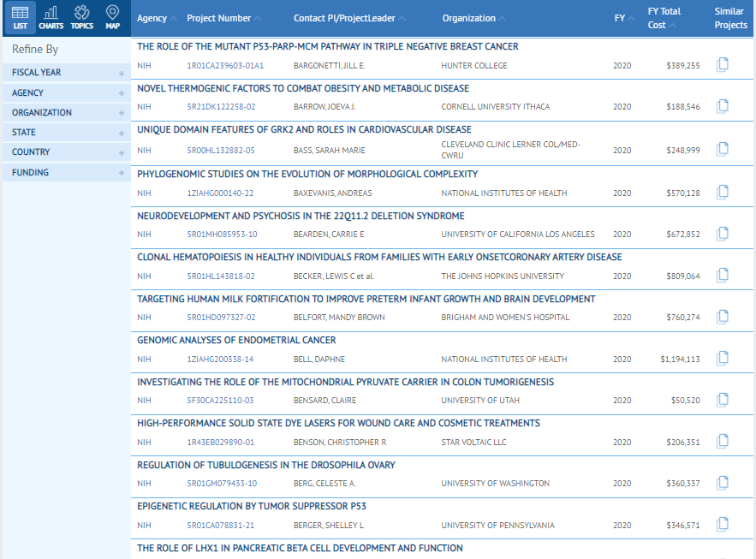
Task: Click project number 5R01GM079433-10
Action: (223, 484)
